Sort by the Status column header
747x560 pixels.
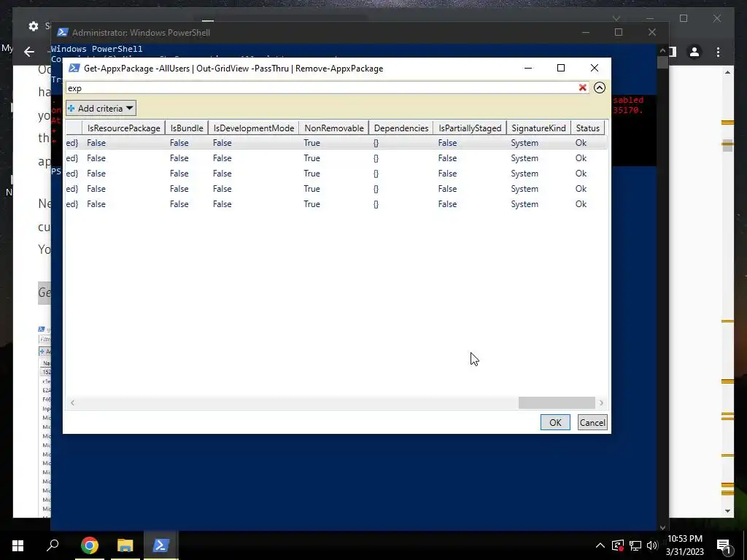[x=587, y=128]
